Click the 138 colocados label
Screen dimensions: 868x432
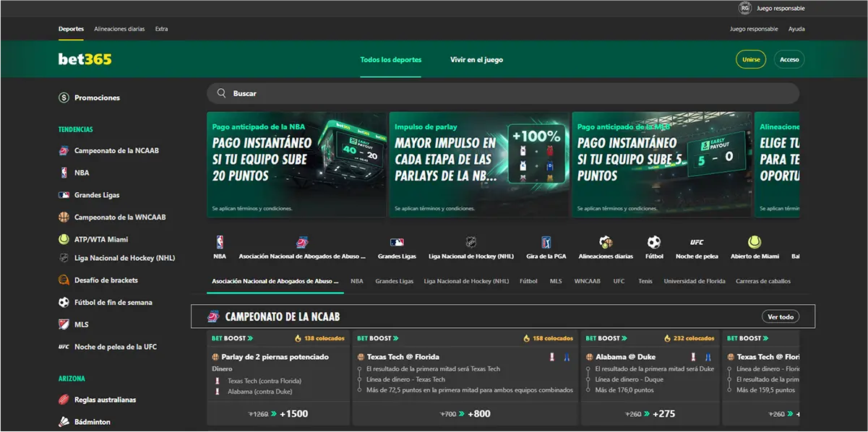click(325, 338)
